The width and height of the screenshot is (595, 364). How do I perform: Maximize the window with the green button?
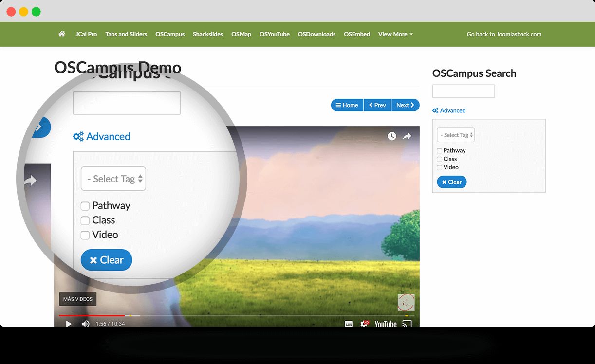[36, 12]
